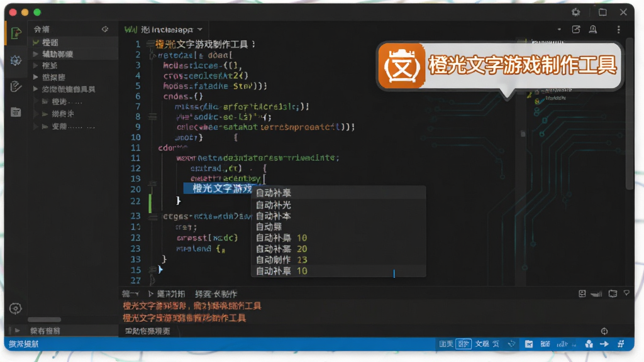The width and height of the screenshot is (644, 362).
Task: Open the pencil checklist activity icon
Action: click(x=16, y=87)
